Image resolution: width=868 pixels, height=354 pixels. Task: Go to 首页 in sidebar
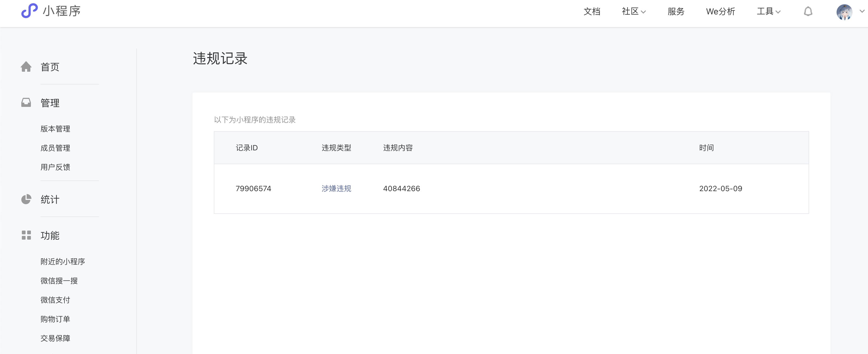[50, 67]
